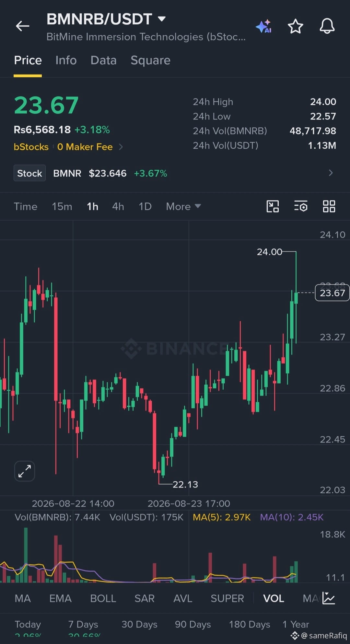The image size is (350, 644).
Task: Select the 1D timeframe
Action: tap(145, 206)
